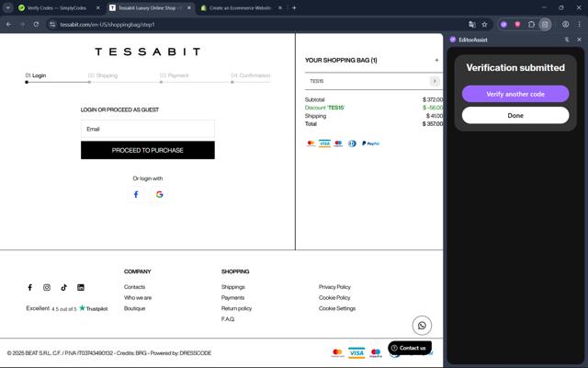
Task: Click the TES15 promo code field
Action: coord(367,81)
